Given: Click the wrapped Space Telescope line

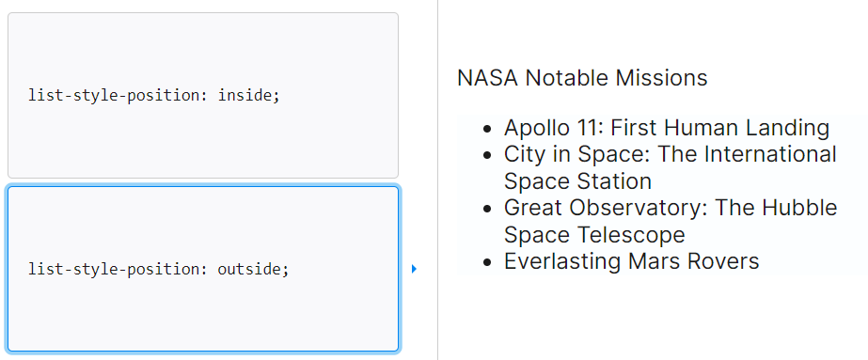Looking at the screenshot, I should pos(594,235).
